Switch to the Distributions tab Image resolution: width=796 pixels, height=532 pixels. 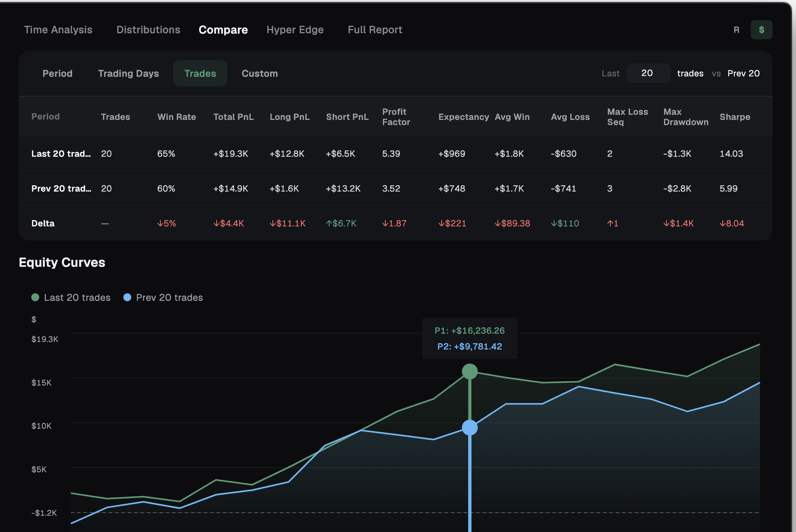tap(148, 30)
